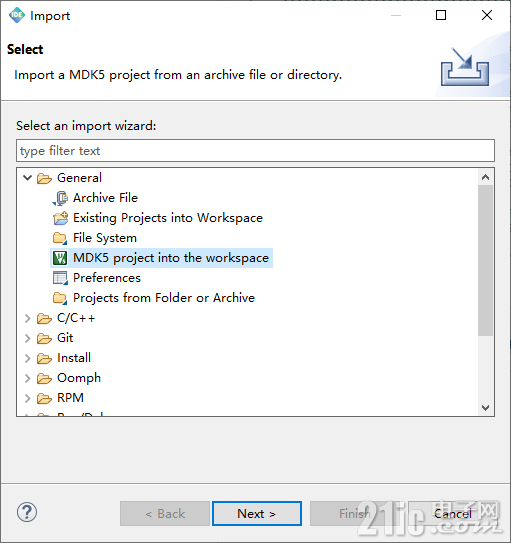Expand the Install category

point(27,358)
